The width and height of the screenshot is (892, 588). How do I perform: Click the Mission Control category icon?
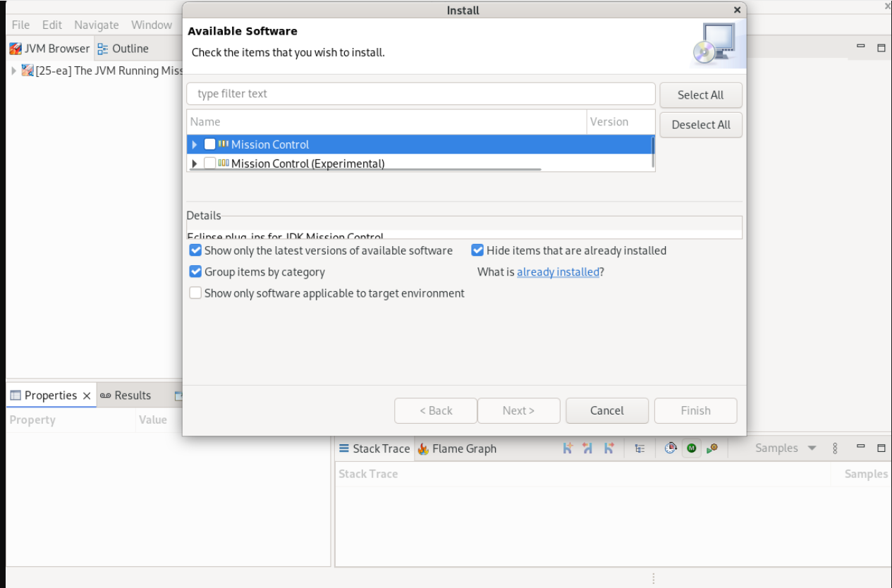point(223,145)
